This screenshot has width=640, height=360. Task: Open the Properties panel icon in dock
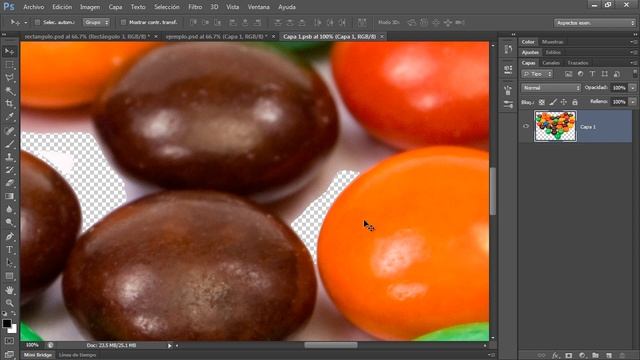[x=508, y=69]
